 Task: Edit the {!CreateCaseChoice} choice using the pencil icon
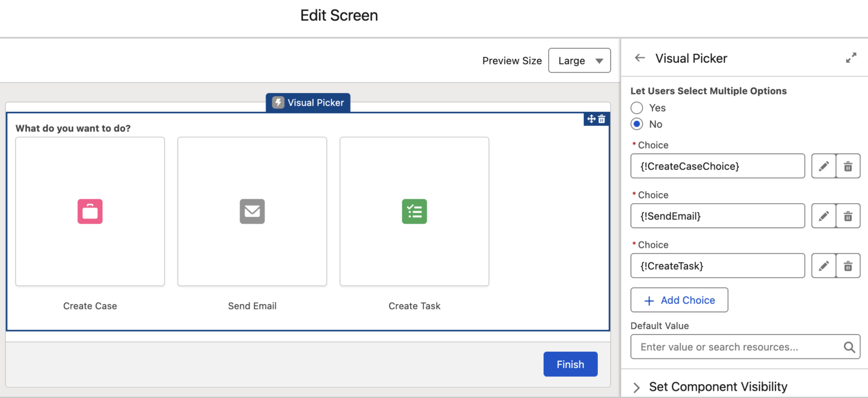point(823,166)
